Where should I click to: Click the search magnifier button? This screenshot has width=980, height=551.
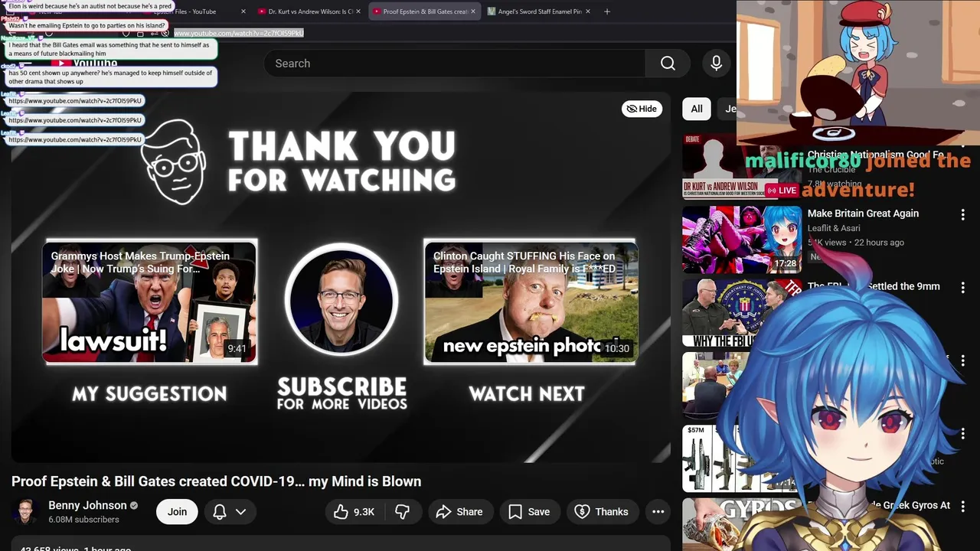point(668,64)
